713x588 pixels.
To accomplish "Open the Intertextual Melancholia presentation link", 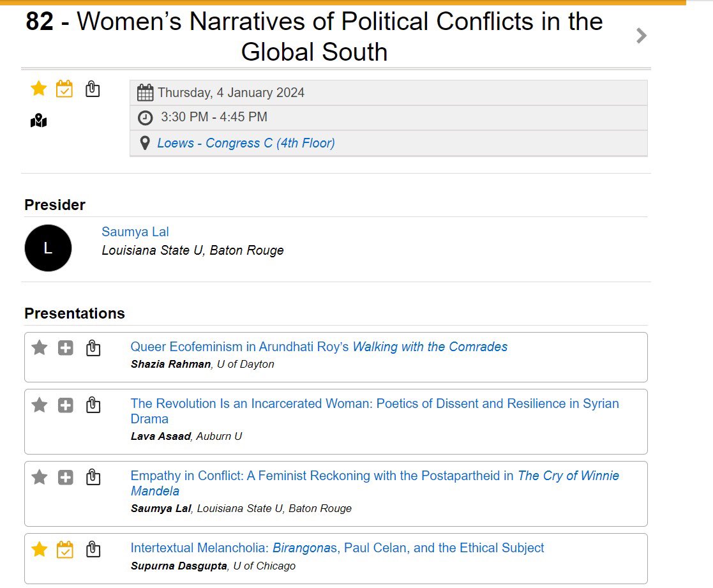I will [x=337, y=548].
